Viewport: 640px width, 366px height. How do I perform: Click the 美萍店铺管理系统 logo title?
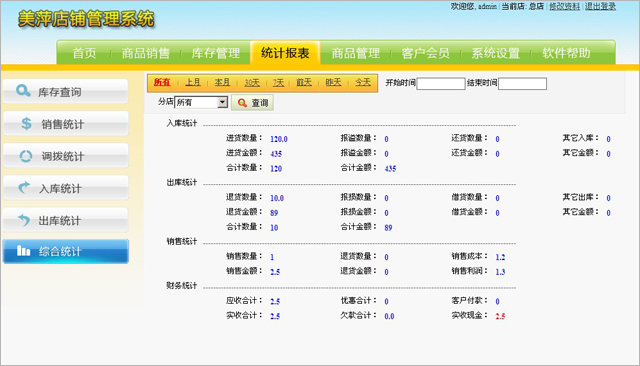86,19
